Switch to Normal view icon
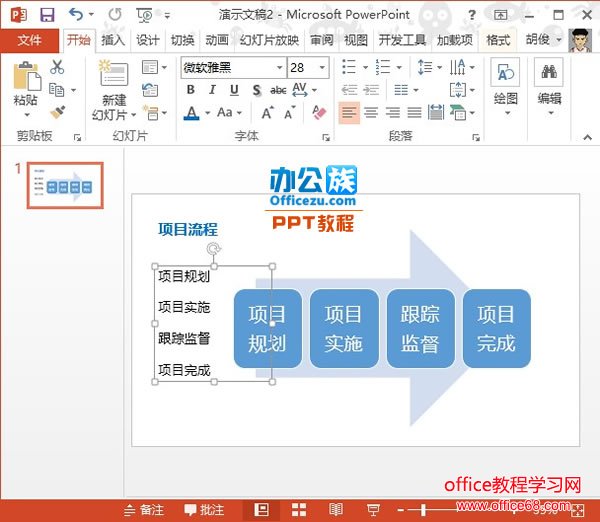The width and height of the screenshot is (600, 522). click(262, 510)
